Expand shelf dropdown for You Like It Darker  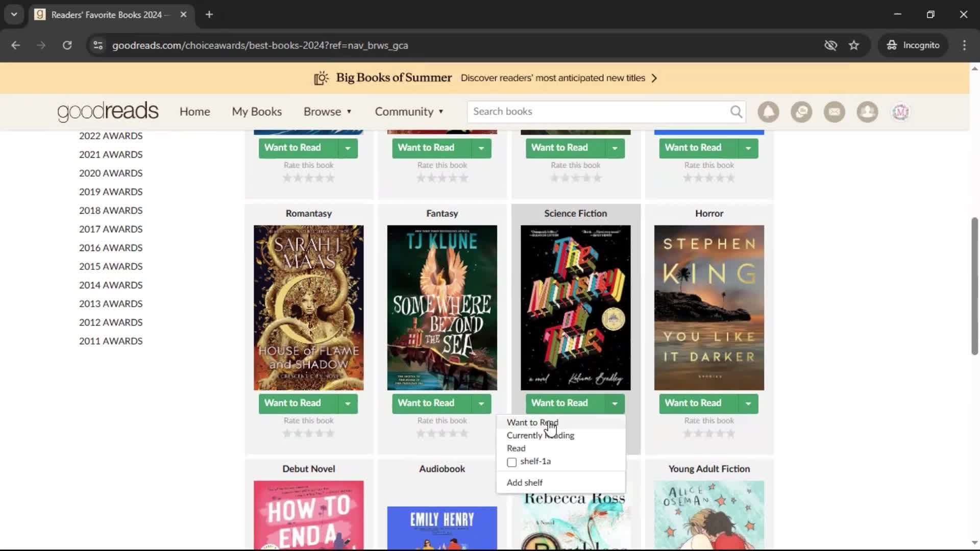748,404
